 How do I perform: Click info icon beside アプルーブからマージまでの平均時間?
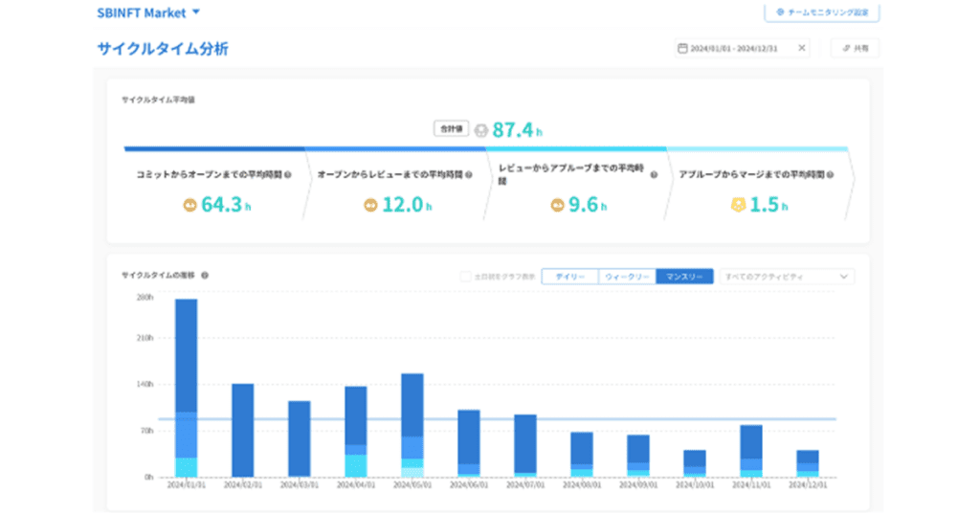point(830,175)
